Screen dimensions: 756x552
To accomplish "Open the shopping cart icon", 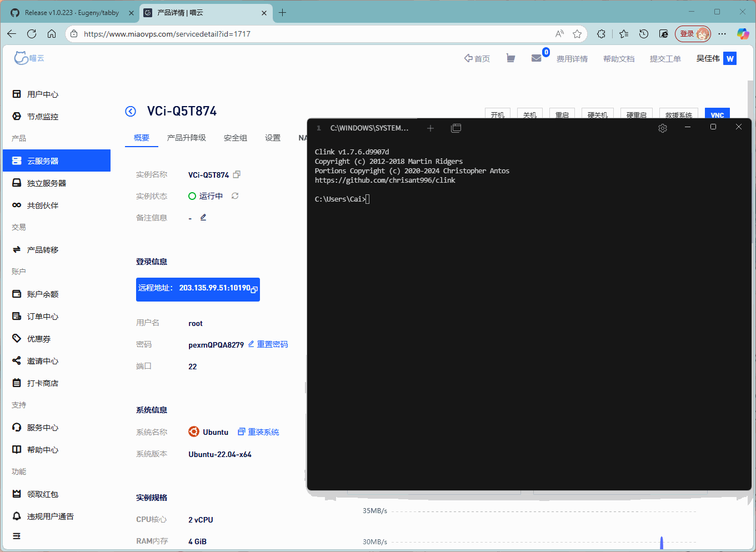I will pos(510,58).
